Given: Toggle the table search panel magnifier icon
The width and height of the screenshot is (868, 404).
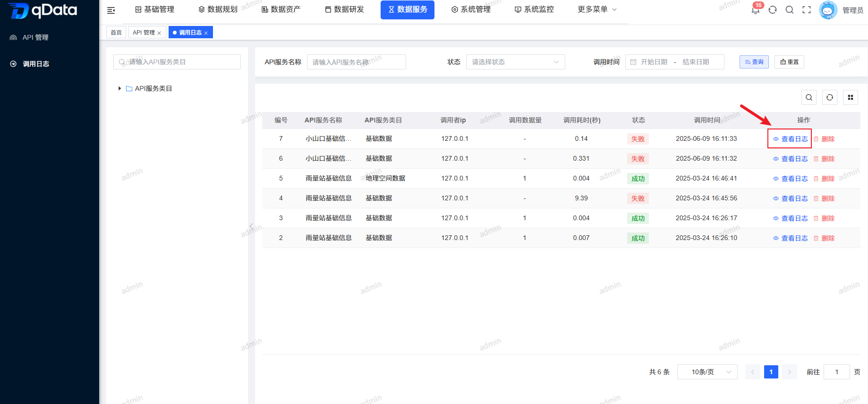Looking at the screenshot, I should (x=809, y=97).
